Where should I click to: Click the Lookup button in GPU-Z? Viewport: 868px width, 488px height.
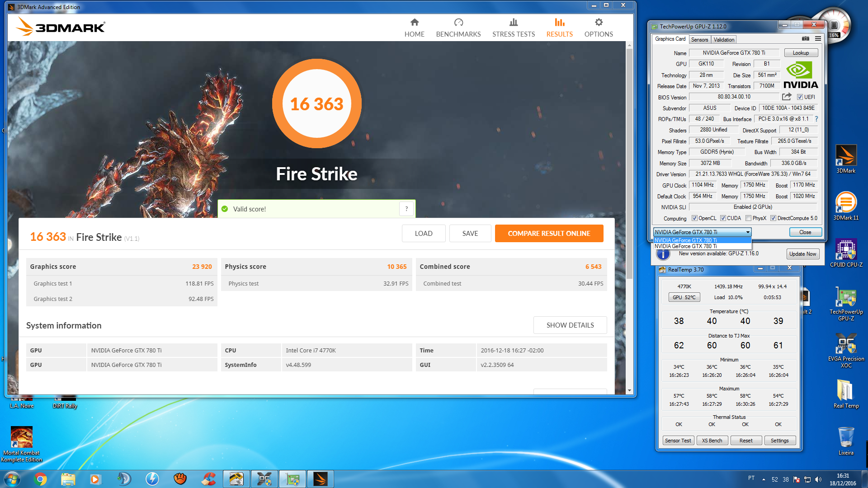coord(801,53)
